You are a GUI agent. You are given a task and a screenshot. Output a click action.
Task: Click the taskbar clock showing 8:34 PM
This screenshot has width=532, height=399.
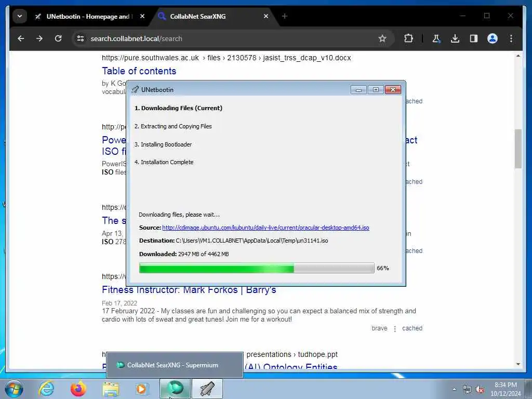(506, 389)
